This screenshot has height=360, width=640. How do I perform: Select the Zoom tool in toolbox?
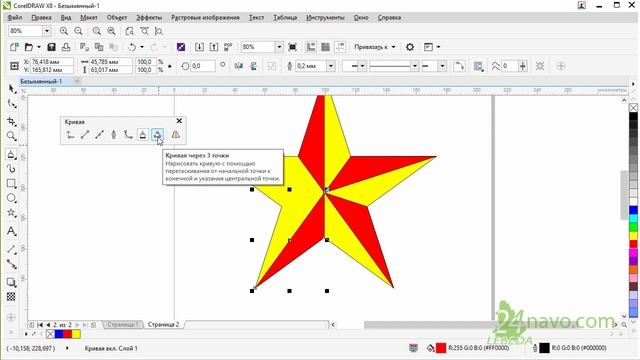coord(11,136)
